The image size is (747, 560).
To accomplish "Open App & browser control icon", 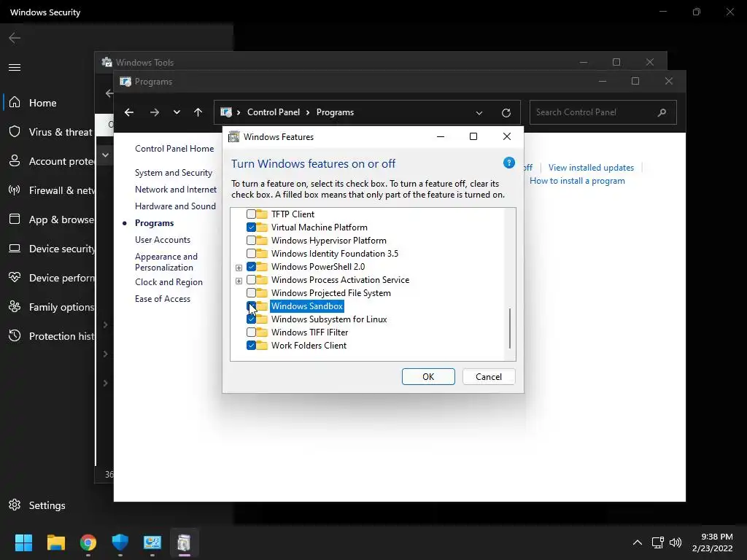I will coord(15,219).
